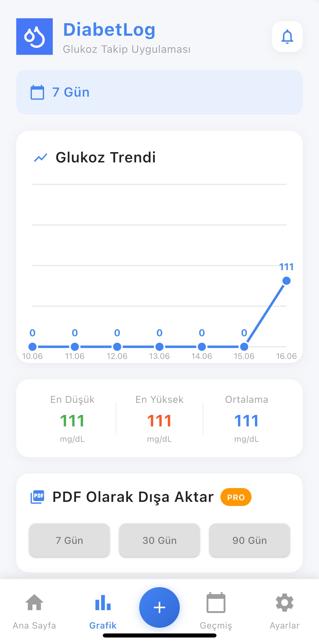
Task: Tap the En Yüksek value 111
Action: tap(159, 421)
